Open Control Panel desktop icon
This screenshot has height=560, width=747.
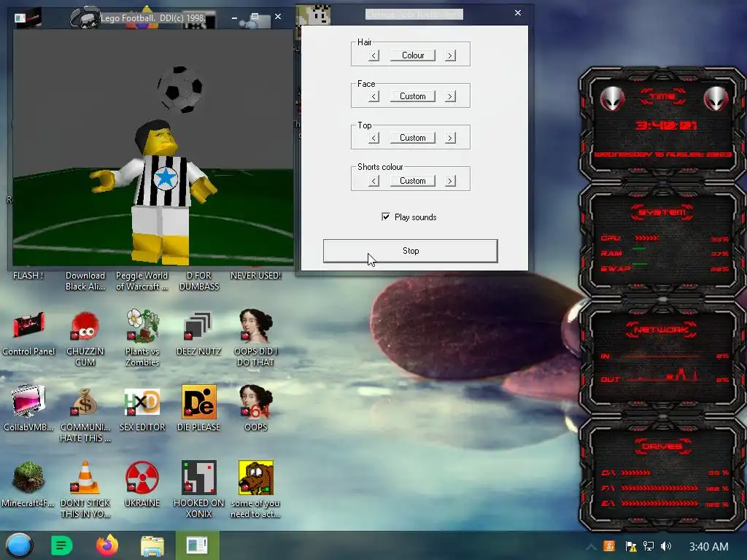tap(28, 333)
